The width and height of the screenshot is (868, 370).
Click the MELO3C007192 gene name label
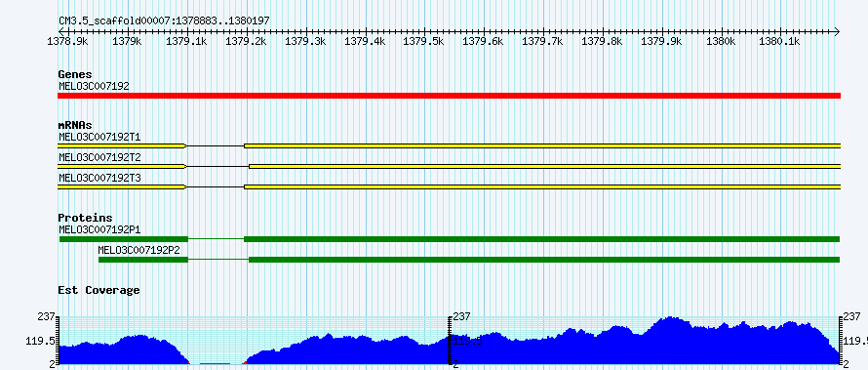pos(94,86)
